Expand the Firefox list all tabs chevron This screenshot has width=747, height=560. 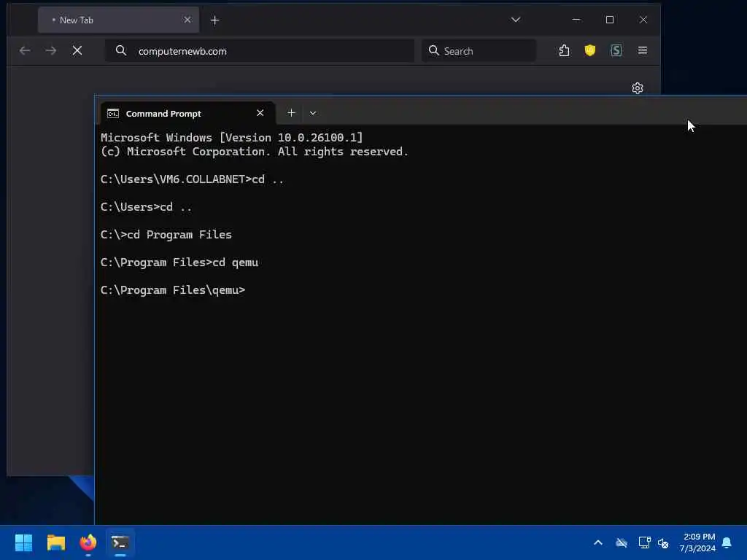[516, 20]
